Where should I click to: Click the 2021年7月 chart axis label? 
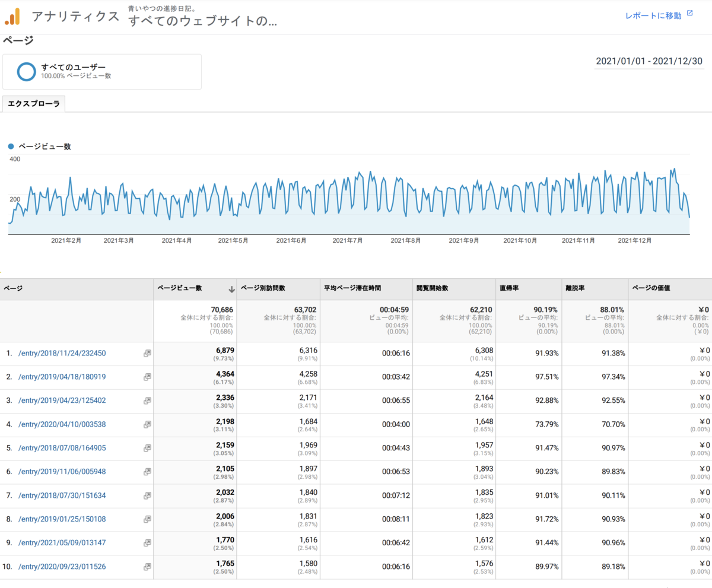[x=348, y=240]
